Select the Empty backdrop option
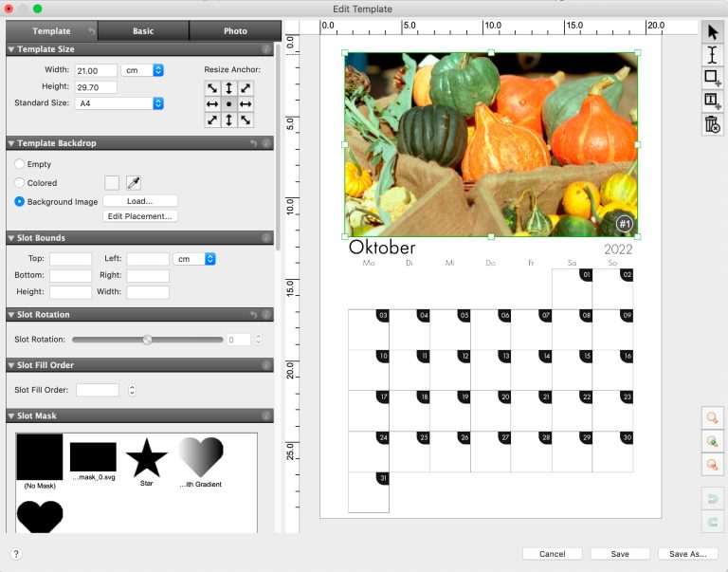The image size is (728, 572). pos(19,164)
